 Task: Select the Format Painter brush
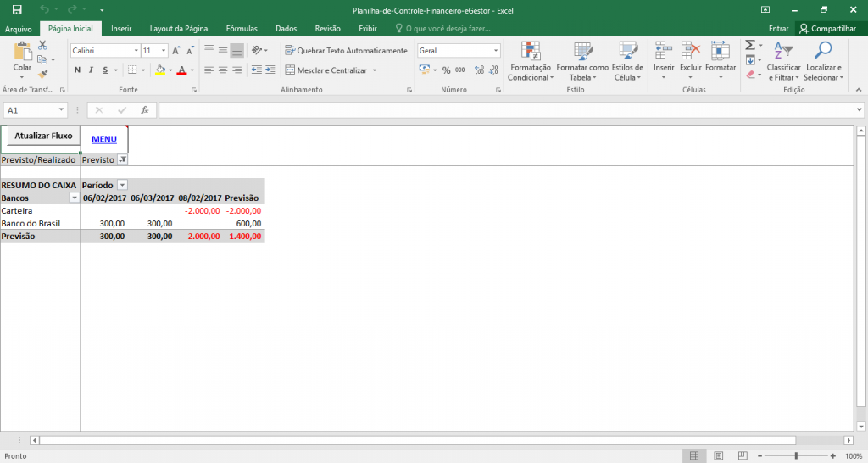[x=42, y=74]
